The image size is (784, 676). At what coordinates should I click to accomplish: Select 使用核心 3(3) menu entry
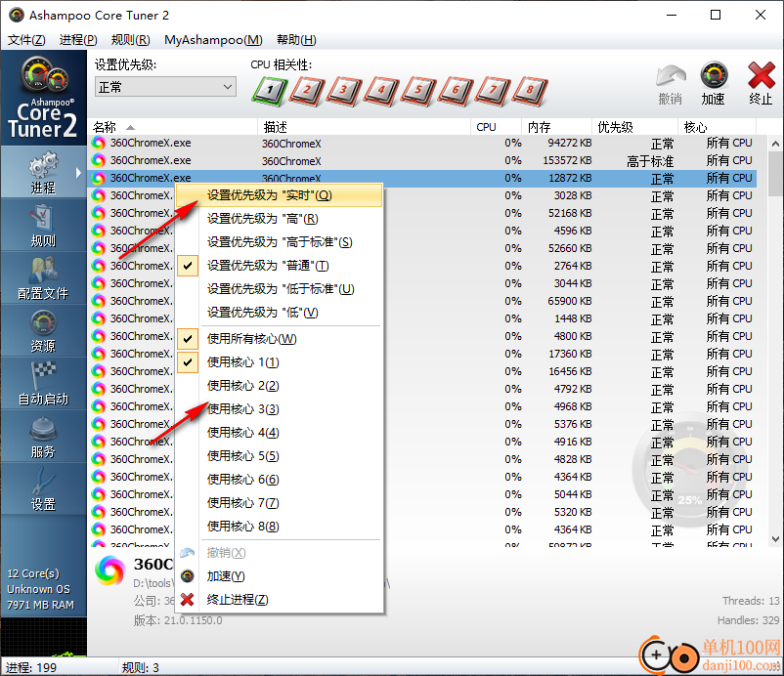(x=279, y=409)
